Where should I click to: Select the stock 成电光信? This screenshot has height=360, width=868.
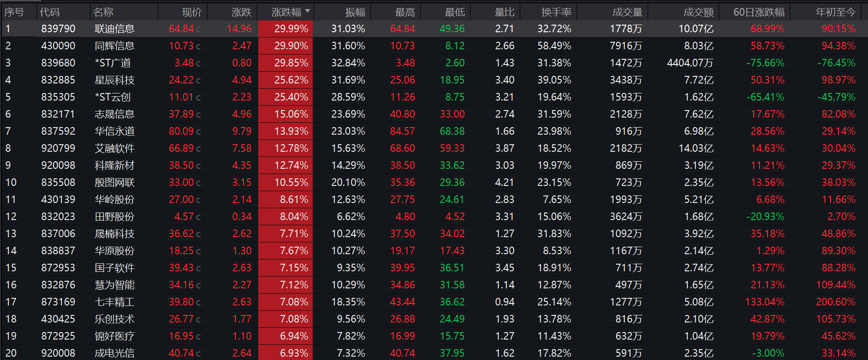(x=115, y=353)
